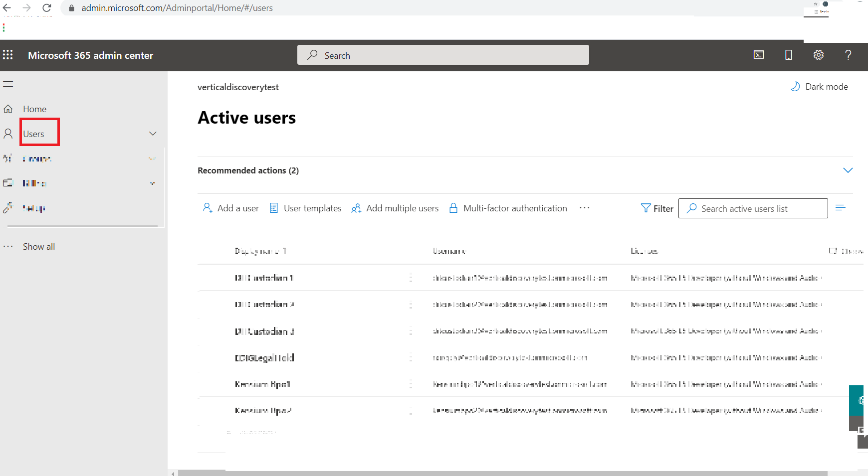
Task: Click the Users person icon in the sidebar
Action: point(8,134)
